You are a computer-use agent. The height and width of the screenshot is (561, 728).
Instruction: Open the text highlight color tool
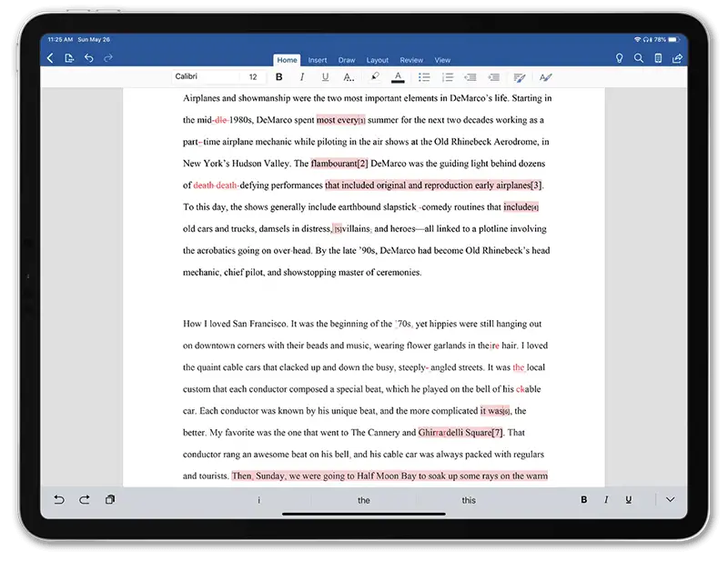click(x=375, y=77)
